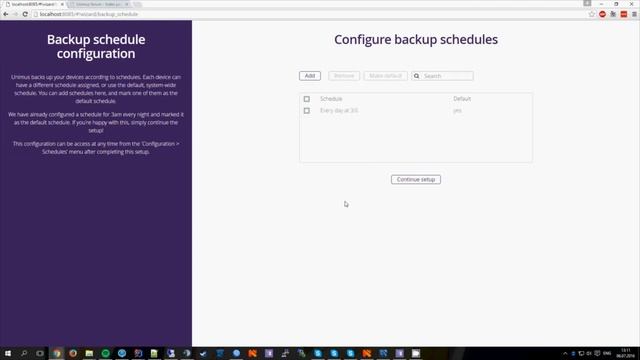Click the white checkmark taskbar icon
This screenshot has height=360, width=640.
[203, 353]
